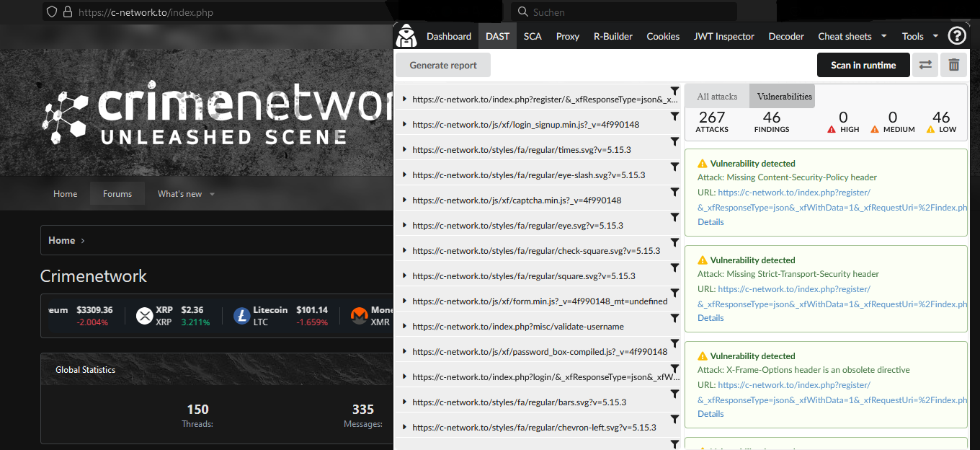980x450 pixels.
Task: Open the help question mark icon
Action: point(956,36)
